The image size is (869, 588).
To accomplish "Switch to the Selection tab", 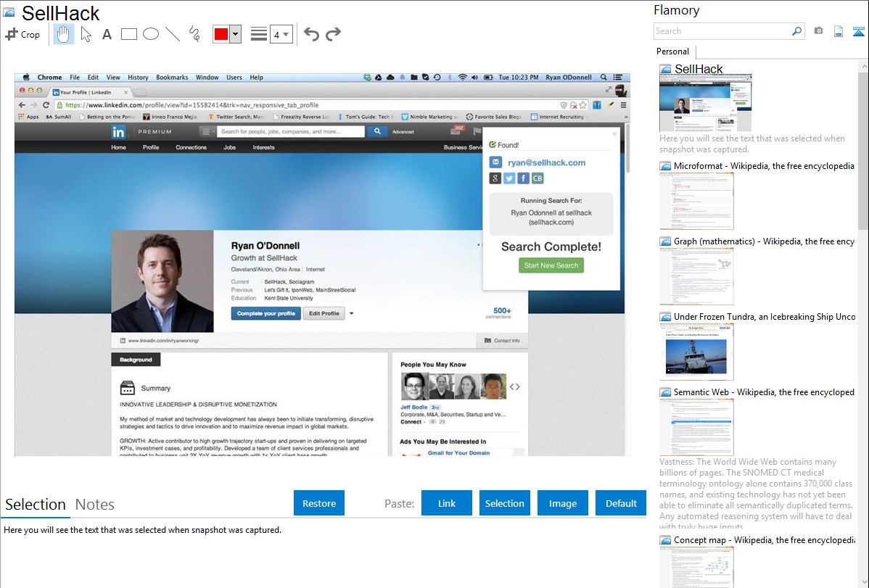I will [36, 505].
